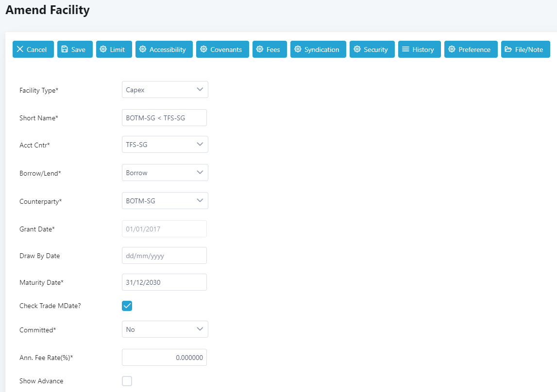Viewport: 557px width, 392px height.
Task: Change the Committed dropdown value
Action: tap(165, 329)
